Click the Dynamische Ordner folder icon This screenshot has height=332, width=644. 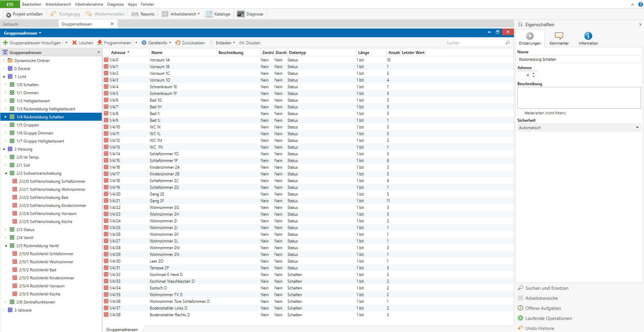tap(10, 61)
